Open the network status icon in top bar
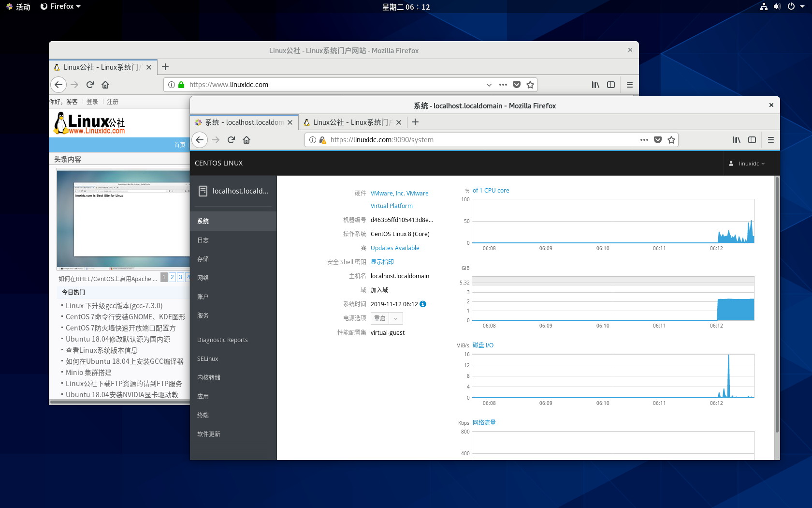Image resolution: width=812 pixels, height=508 pixels. (764, 7)
